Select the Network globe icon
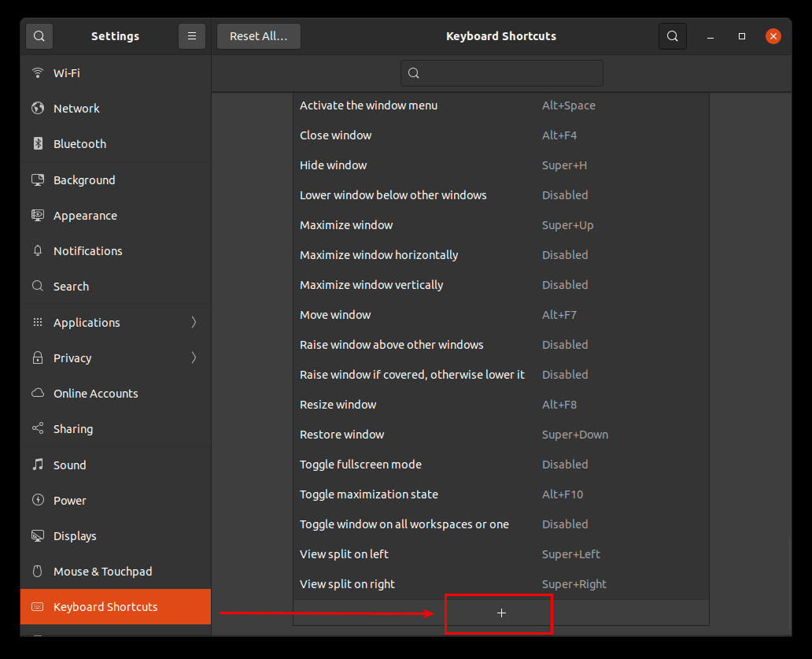This screenshot has width=812, height=659. pyautogui.click(x=37, y=108)
